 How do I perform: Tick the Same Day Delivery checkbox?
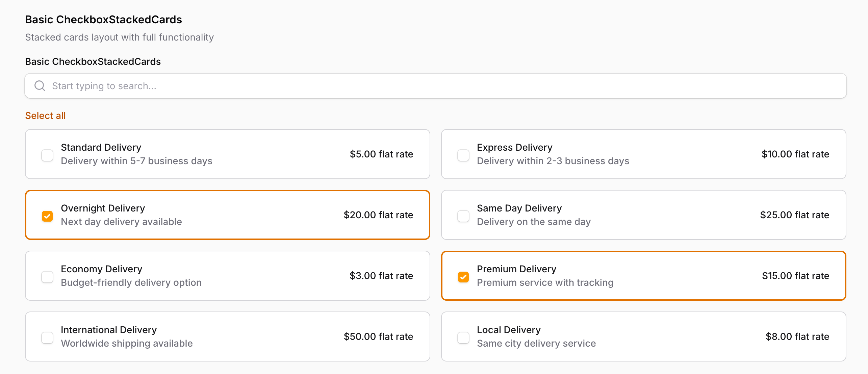point(463,216)
